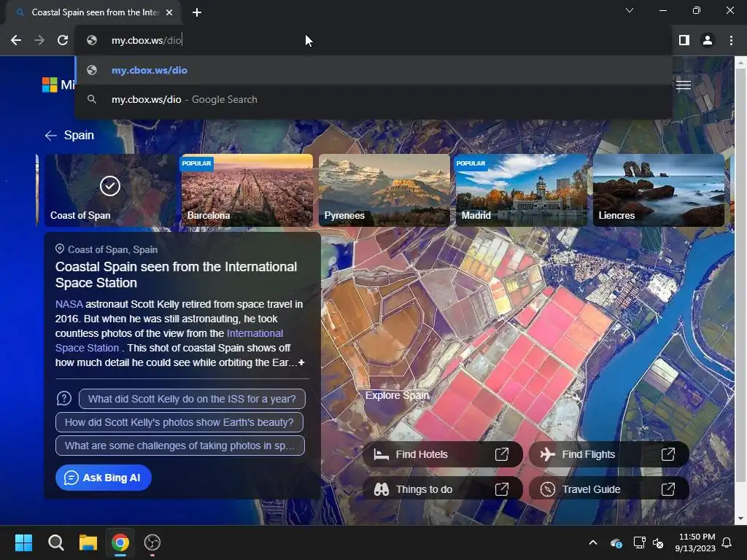The image size is (747, 560).
Task: Toggle the checkmark on Coast of Span card
Action: coord(110,186)
